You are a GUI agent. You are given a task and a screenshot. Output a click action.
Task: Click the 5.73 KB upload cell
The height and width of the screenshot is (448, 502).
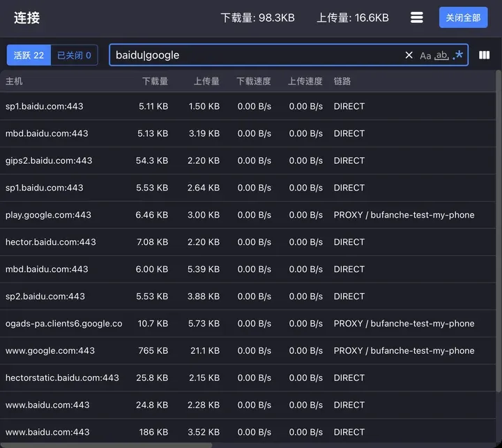pos(204,323)
